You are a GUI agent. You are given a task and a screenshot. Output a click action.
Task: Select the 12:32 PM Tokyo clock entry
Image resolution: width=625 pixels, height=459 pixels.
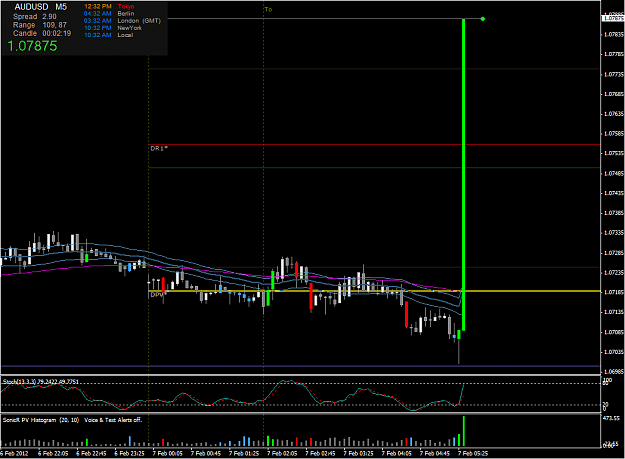[109, 6]
